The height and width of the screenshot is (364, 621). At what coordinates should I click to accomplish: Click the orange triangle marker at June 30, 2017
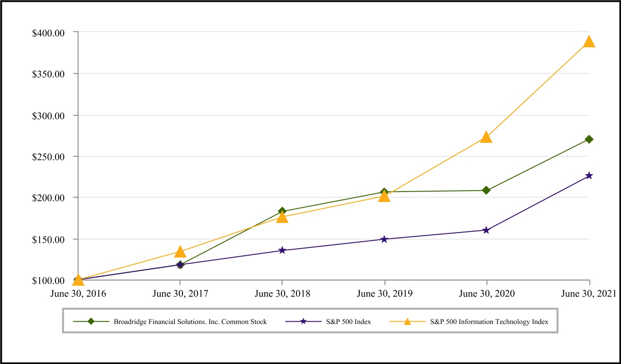(x=180, y=252)
